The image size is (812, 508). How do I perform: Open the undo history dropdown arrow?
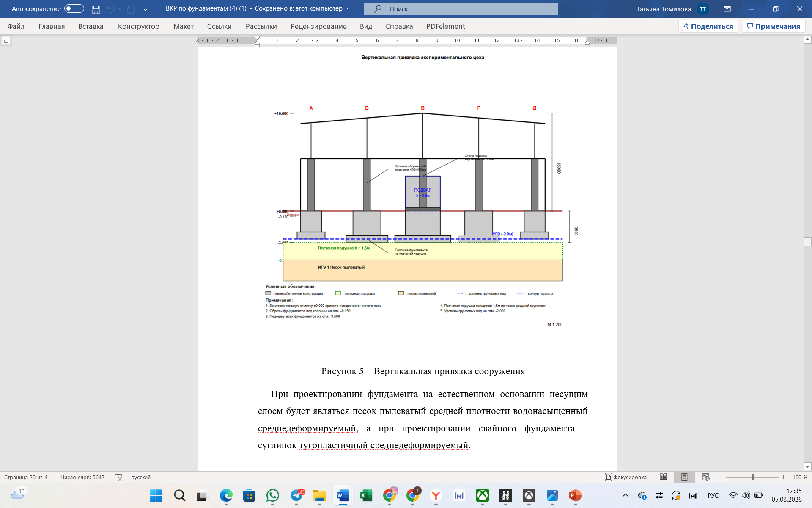point(120,9)
